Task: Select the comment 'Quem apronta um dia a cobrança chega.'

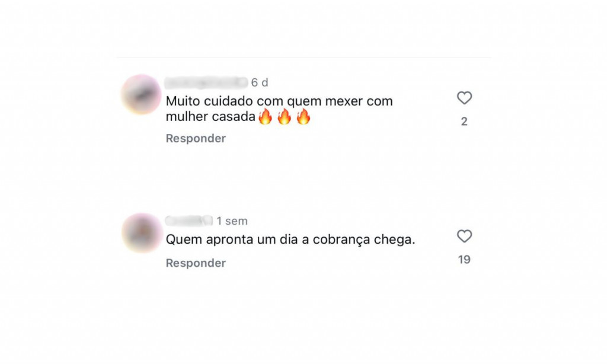Action: tap(290, 240)
